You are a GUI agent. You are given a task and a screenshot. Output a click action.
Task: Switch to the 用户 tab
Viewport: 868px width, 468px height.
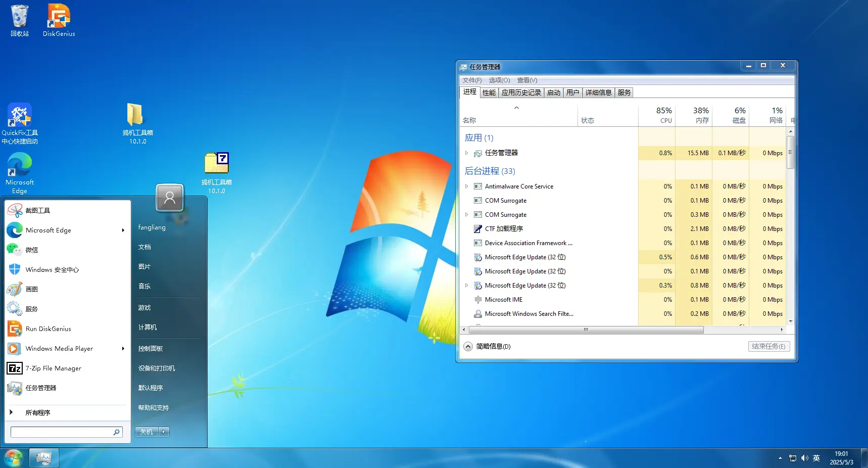572,92
